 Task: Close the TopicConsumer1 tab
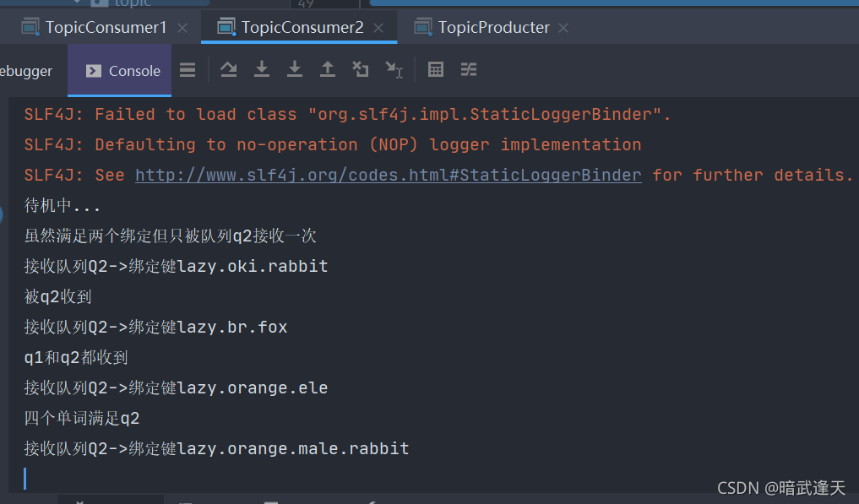coord(182,28)
